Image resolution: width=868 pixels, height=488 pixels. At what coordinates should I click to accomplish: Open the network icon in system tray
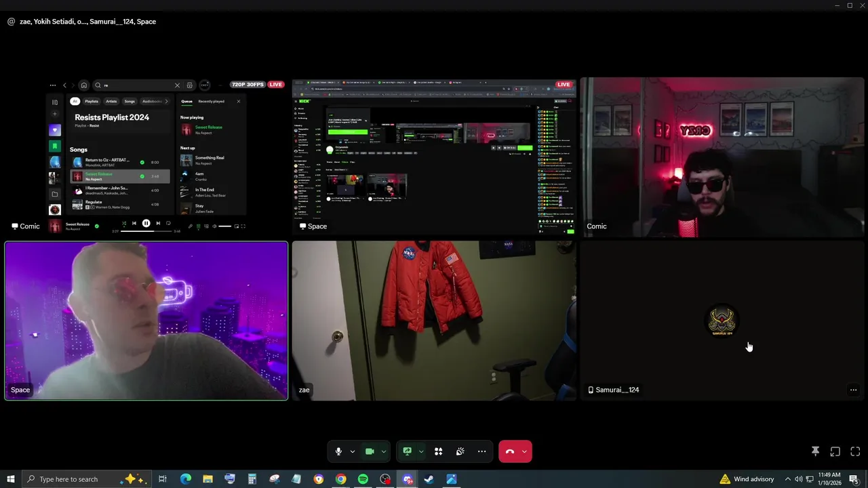(x=810, y=479)
